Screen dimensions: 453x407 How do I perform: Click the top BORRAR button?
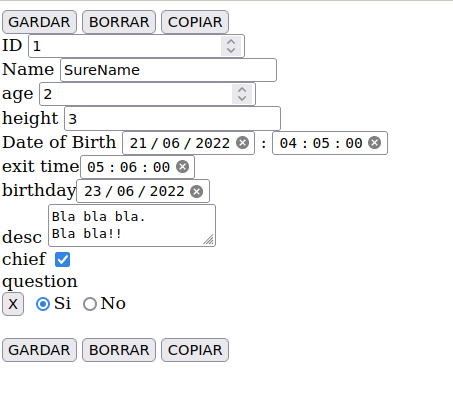coord(119,22)
